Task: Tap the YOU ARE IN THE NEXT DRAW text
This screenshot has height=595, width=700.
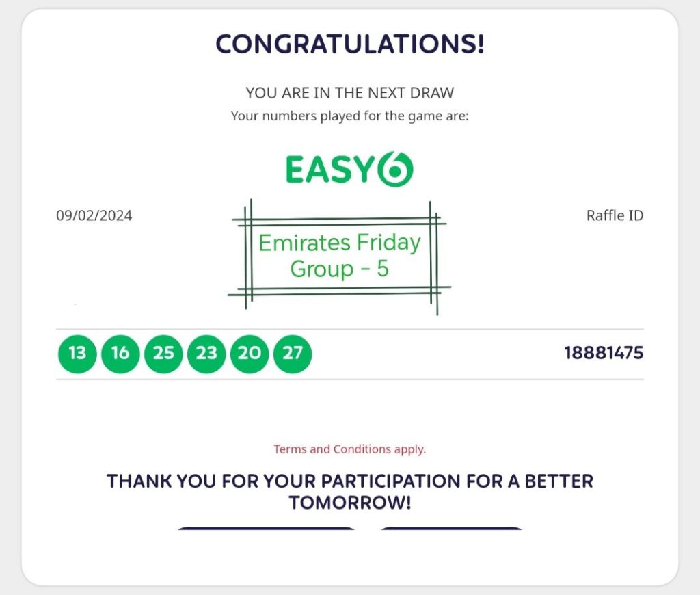Action: 349,93
